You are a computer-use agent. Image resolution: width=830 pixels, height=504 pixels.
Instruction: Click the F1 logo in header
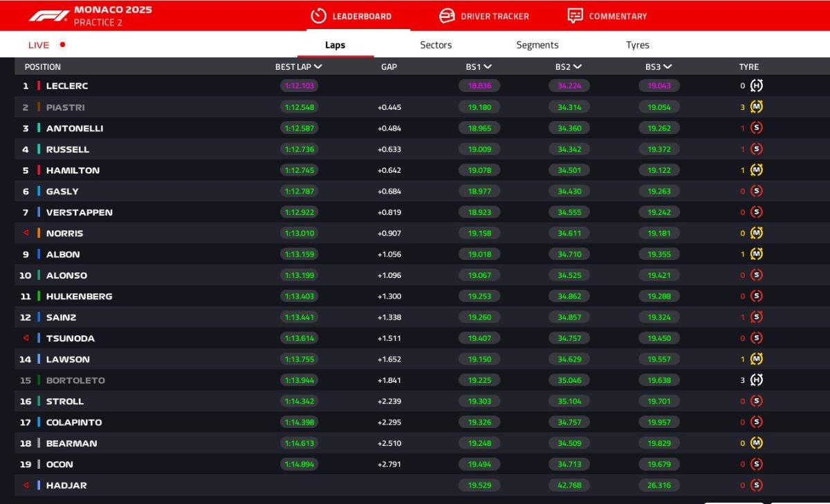pos(48,16)
